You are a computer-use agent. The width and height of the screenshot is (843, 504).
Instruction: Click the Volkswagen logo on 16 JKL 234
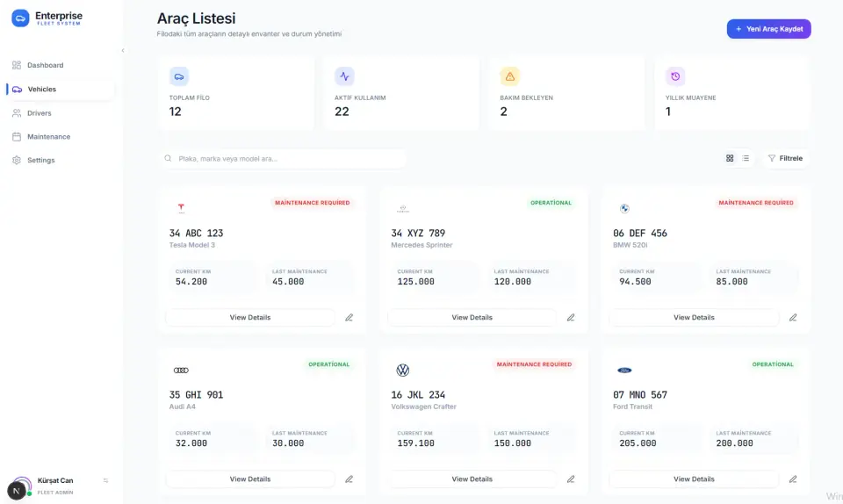click(403, 371)
